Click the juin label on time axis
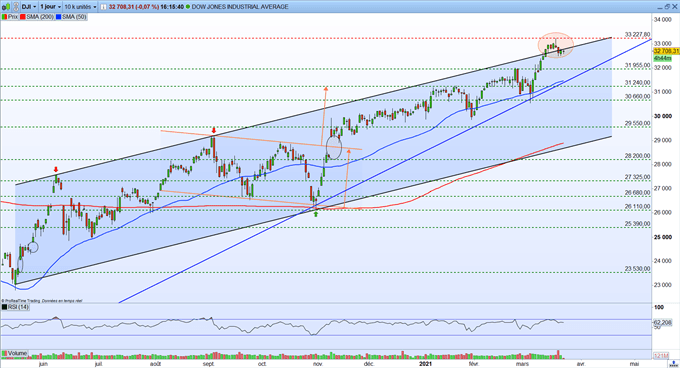 (43, 364)
